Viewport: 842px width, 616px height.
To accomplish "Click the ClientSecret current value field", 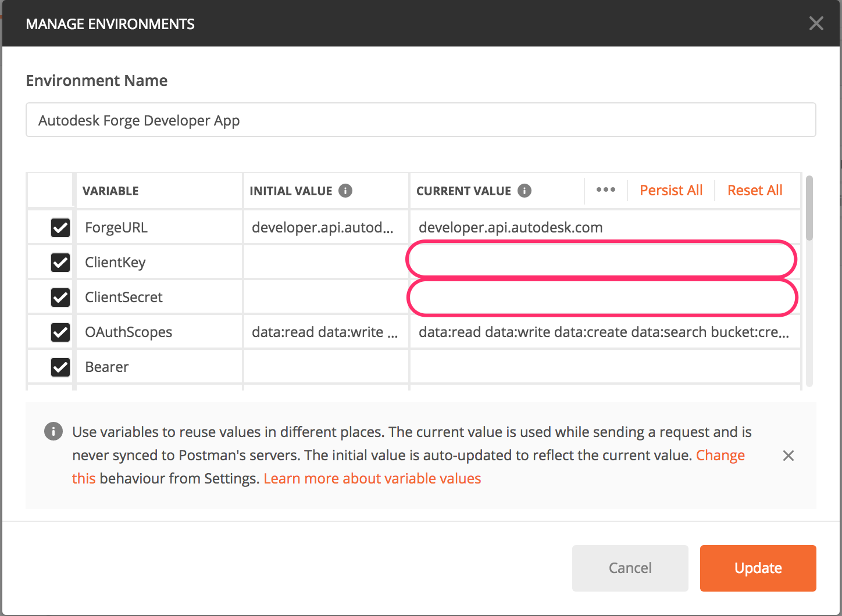I will [x=605, y=296].
